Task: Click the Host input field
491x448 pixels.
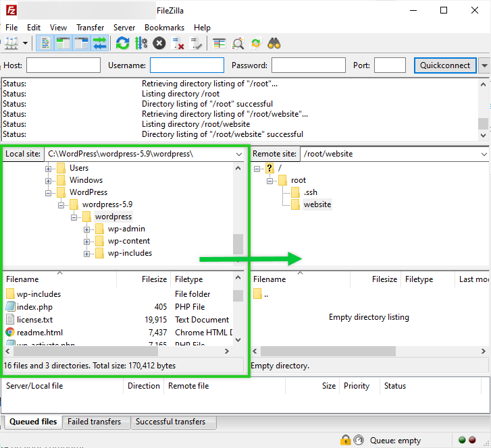Action: click(x=63, y=65)
